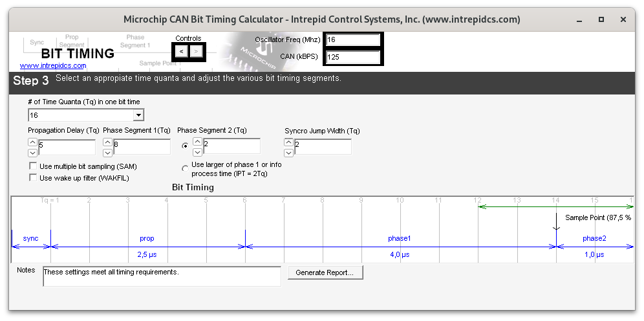The height and width of the screenshot is (321, 644).
Task: Click Generate Report button
Action: tap(325, 272)
